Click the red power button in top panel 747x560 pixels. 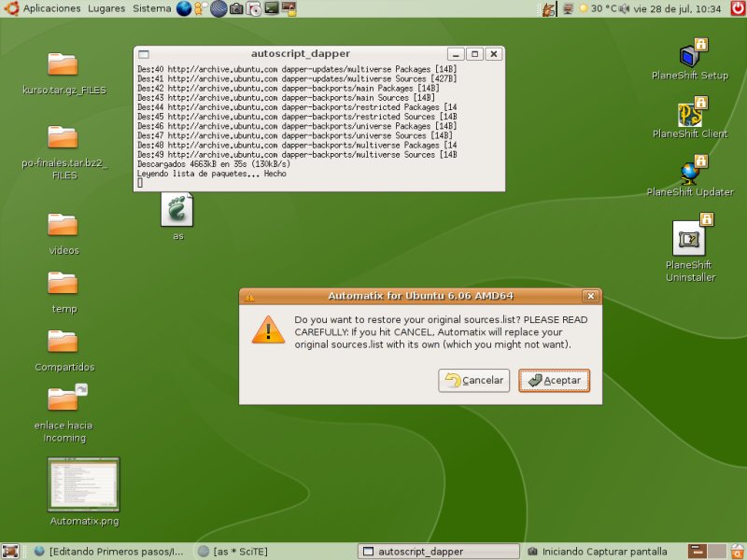735,9
